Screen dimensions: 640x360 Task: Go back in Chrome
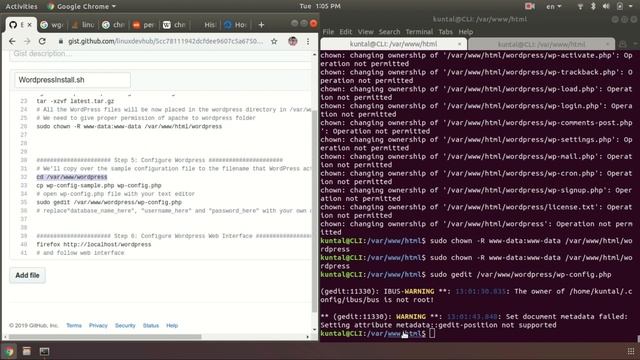(x=12, y=41)
